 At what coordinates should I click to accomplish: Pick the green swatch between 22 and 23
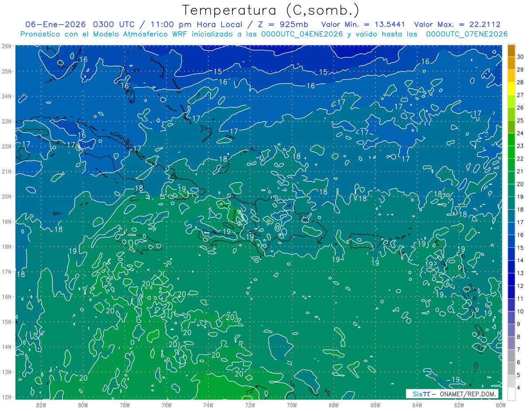click(512, 152)
